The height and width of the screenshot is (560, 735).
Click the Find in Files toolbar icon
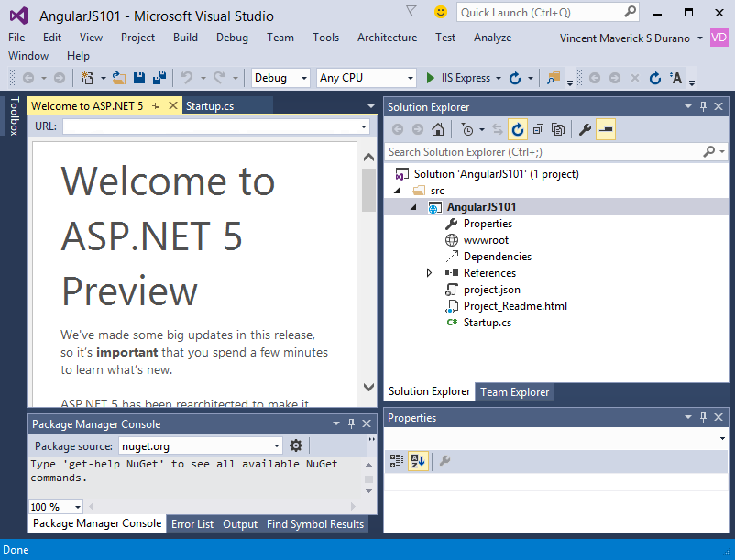(554, 78)
